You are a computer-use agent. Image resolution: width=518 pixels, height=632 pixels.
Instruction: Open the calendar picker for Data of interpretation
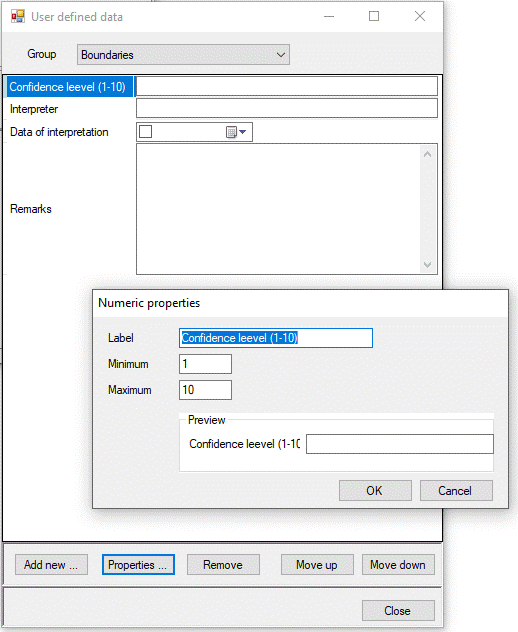click(236, 132)
